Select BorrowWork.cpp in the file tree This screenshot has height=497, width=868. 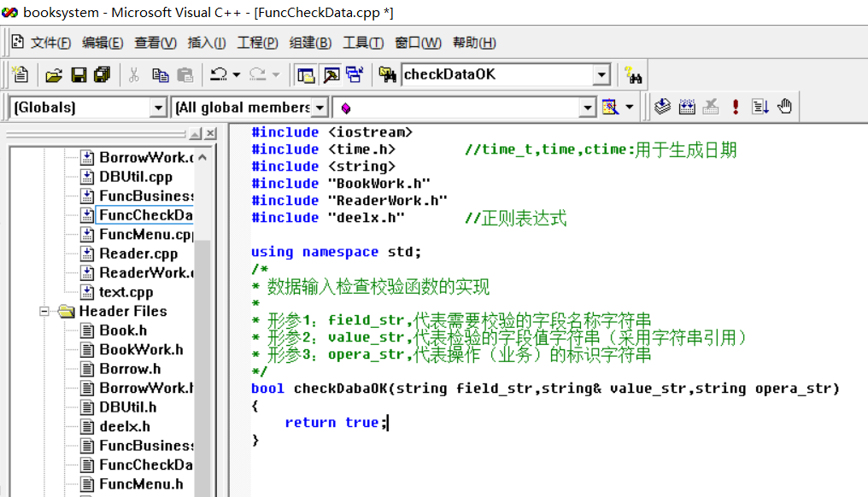(146, 158)
